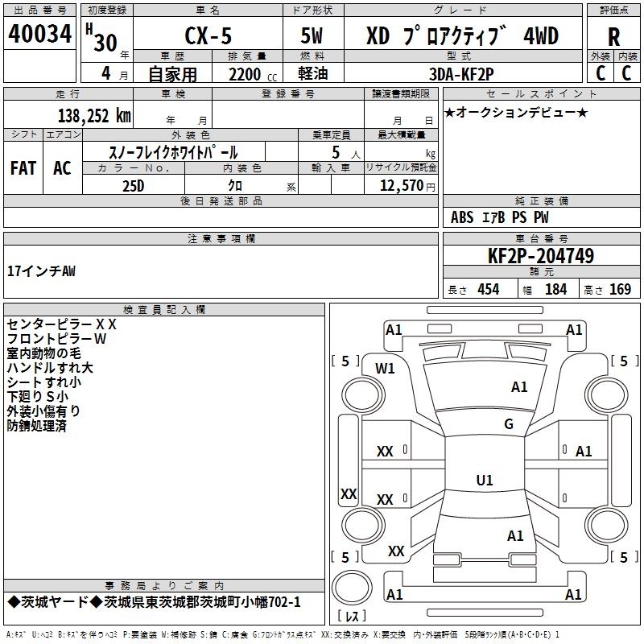Select the chassis number KF2P-204749
Viewport: 644px width, 644px height.
coord(541,255)
